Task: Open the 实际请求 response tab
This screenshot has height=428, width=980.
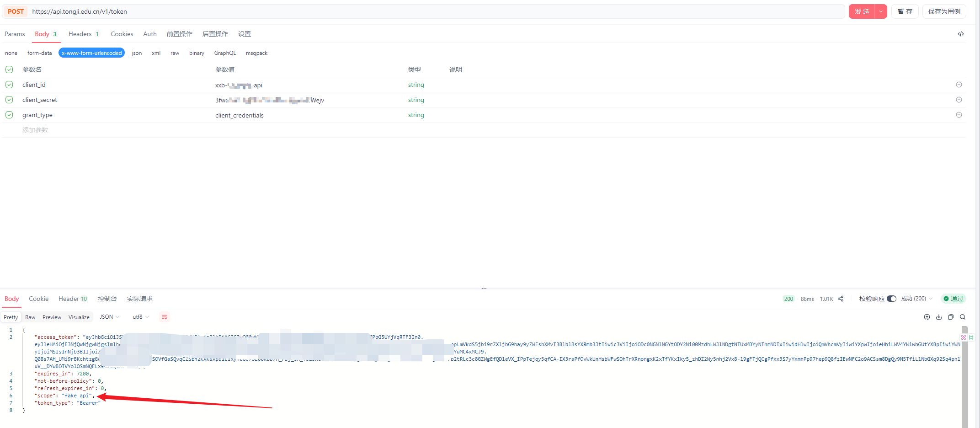Action: (x=139, y=299)
